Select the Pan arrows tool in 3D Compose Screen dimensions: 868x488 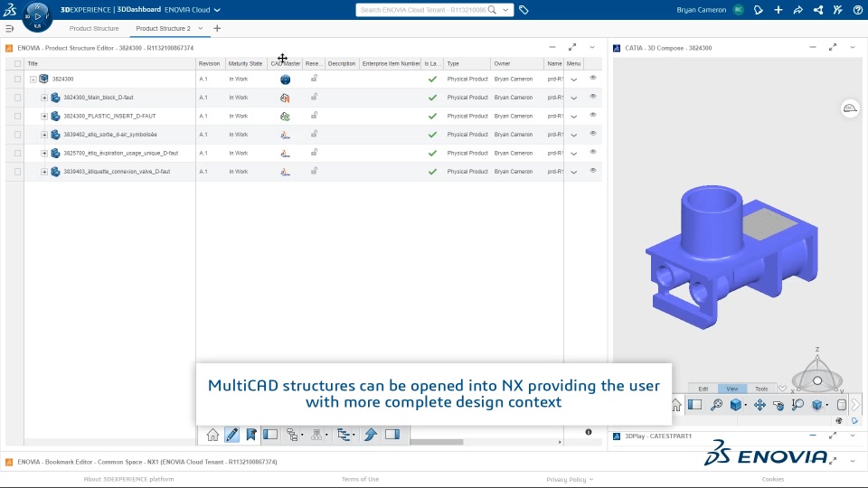759,405
